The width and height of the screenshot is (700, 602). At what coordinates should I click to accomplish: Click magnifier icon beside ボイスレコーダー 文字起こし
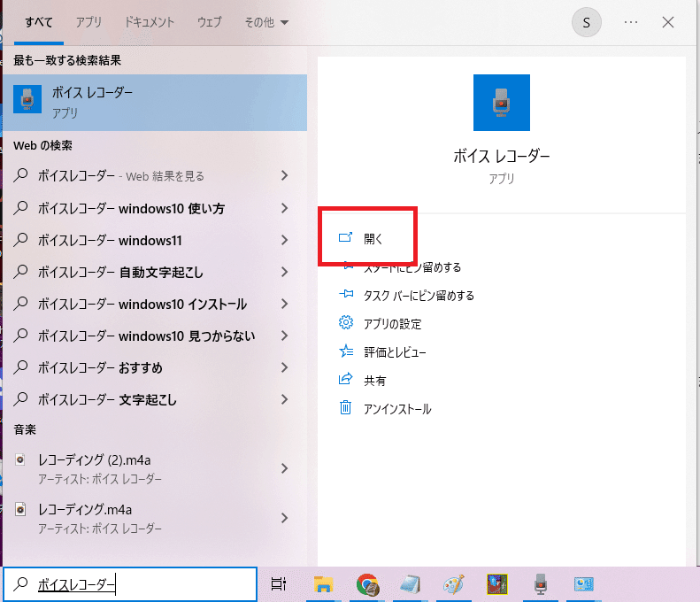coord(20,398)
